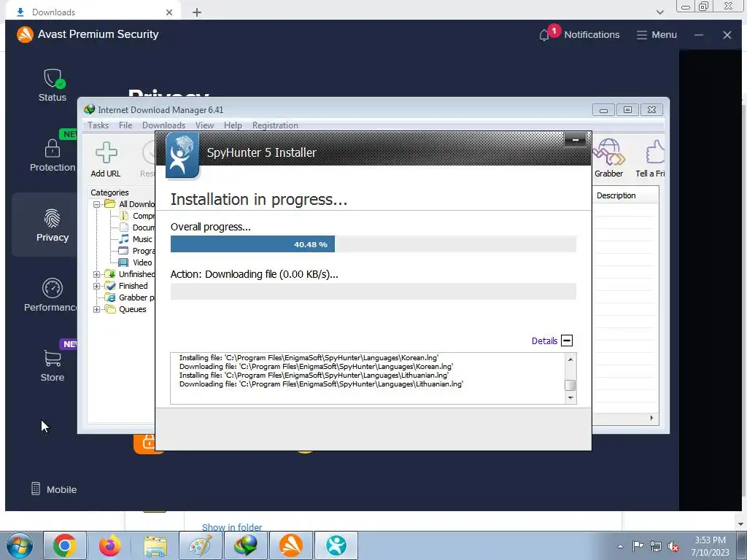Select the Downloads browser tab
Image resolution: width=747 pixels, height=560 pixels.
93,12
